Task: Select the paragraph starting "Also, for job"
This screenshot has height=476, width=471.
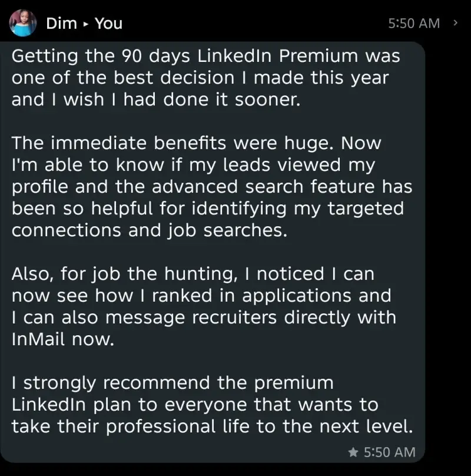Action: pos(203,306)
